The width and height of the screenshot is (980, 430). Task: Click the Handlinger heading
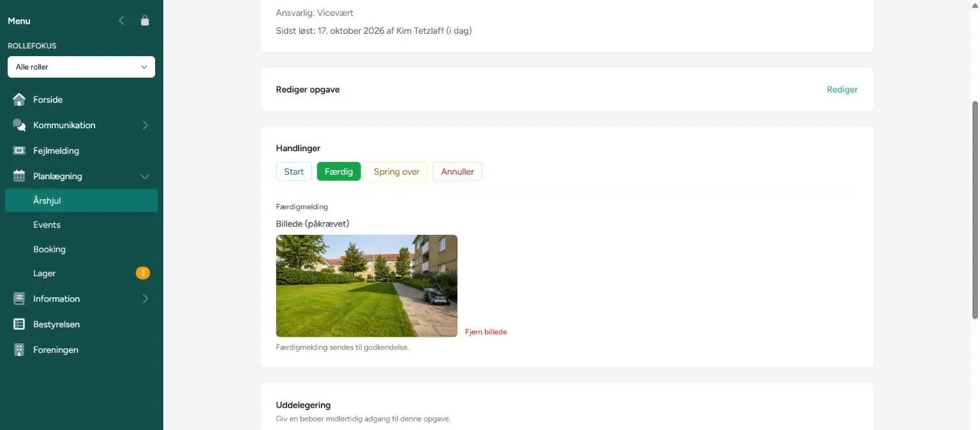point(298,148)
